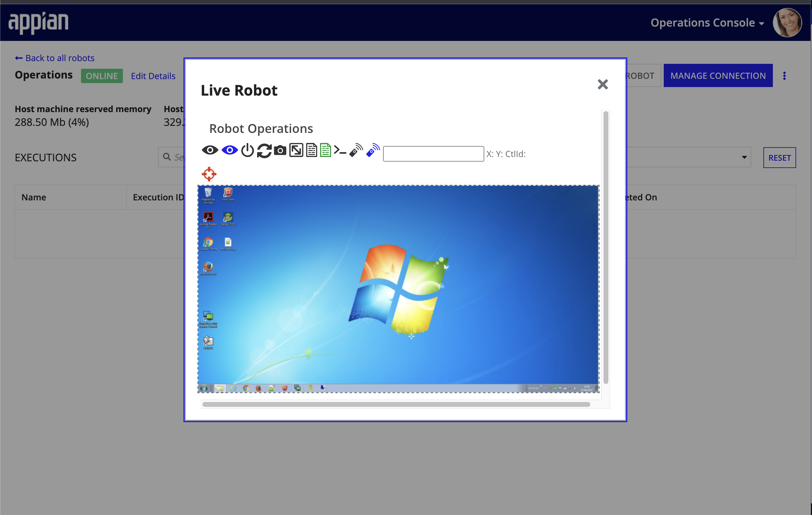Click the MANAGE CONNECTION button
The height and width of the screenshot is (515, 812).
click(718, 75)
